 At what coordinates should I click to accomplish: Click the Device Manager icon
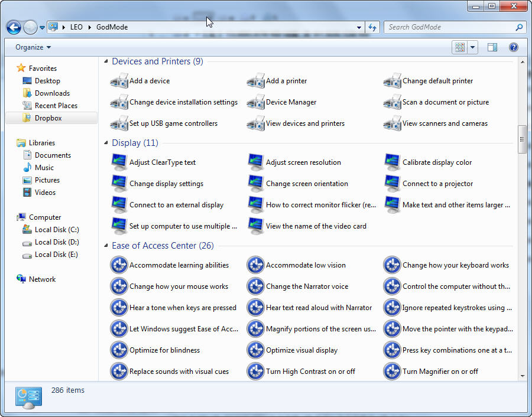[x=255, y=102]
